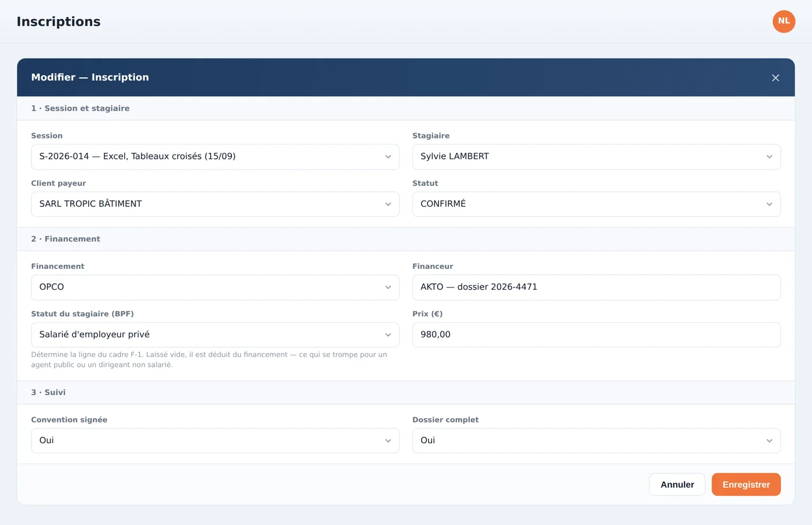
Task: Click the Enregistrer button
Action: click(x=746, y=484)
